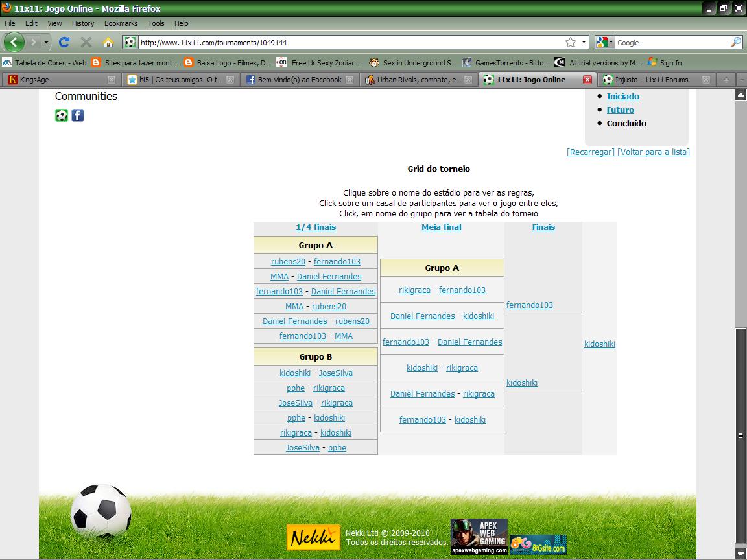Close the 11x11 Jogo Online tab

[x=587, y=80]
